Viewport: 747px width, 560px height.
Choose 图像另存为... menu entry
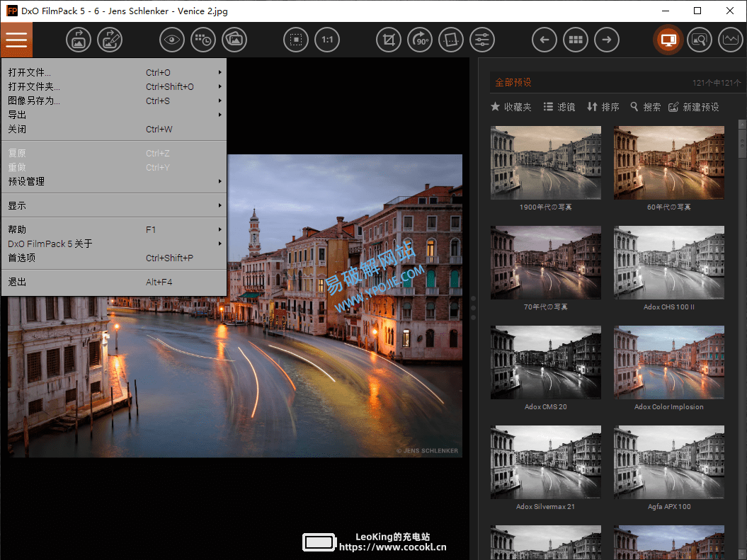click(x=114, y=101)
